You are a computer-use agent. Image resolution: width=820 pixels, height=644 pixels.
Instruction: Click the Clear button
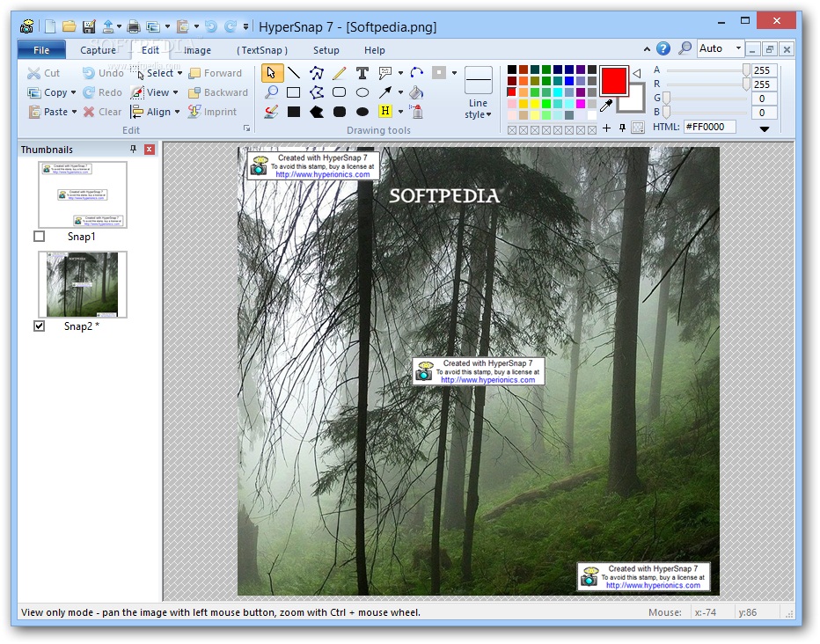coord(102,112)
